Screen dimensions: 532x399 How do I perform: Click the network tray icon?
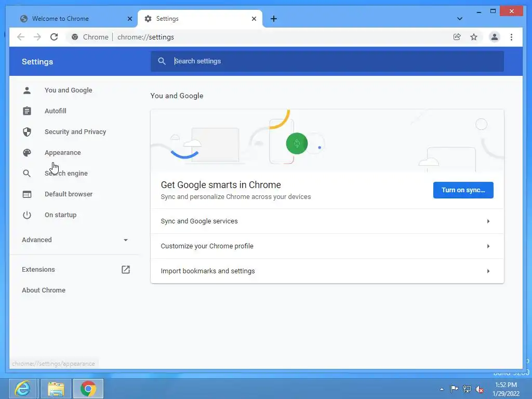[x=467, y=389]
